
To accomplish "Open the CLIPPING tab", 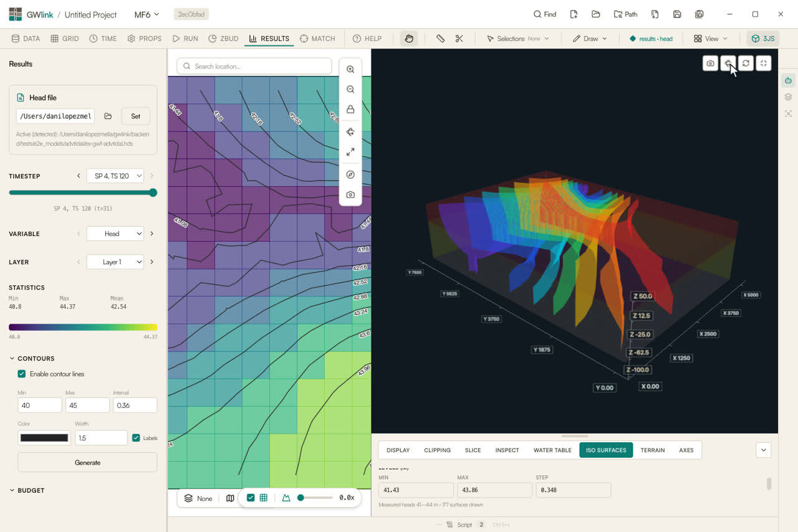I will point(437,450).
